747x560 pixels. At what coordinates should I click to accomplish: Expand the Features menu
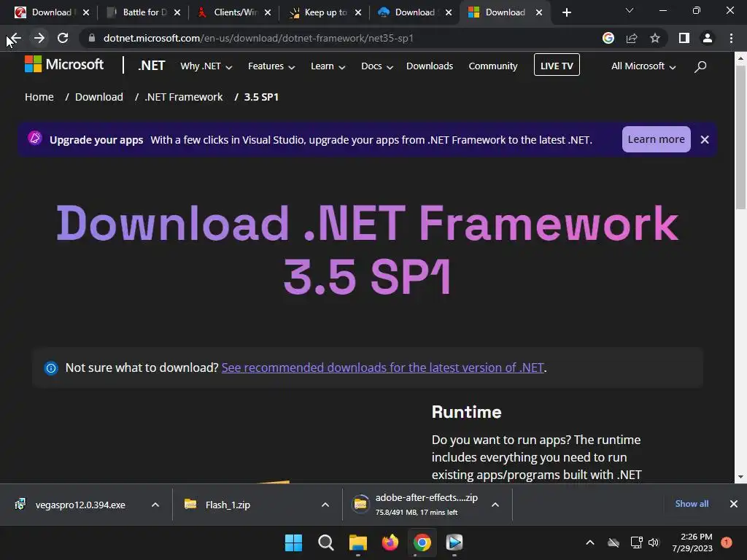point(271,66)
